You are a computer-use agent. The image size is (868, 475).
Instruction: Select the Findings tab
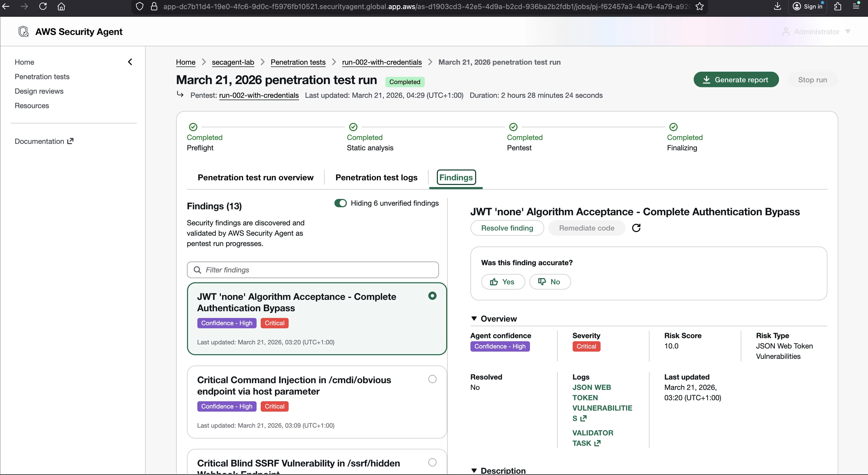pos(456,177)
